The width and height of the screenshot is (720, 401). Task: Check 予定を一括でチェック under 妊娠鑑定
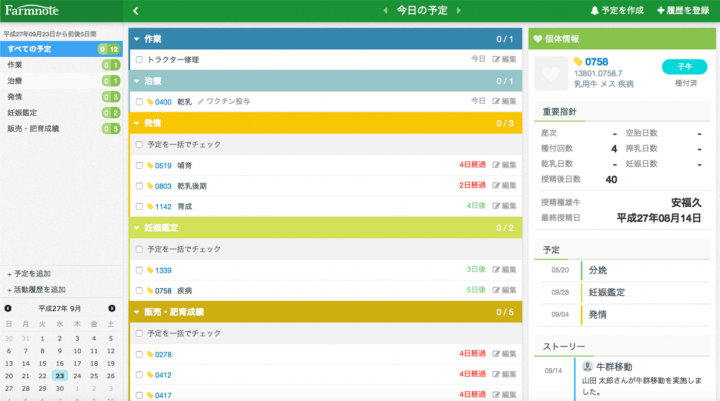[x=139, y=249]
